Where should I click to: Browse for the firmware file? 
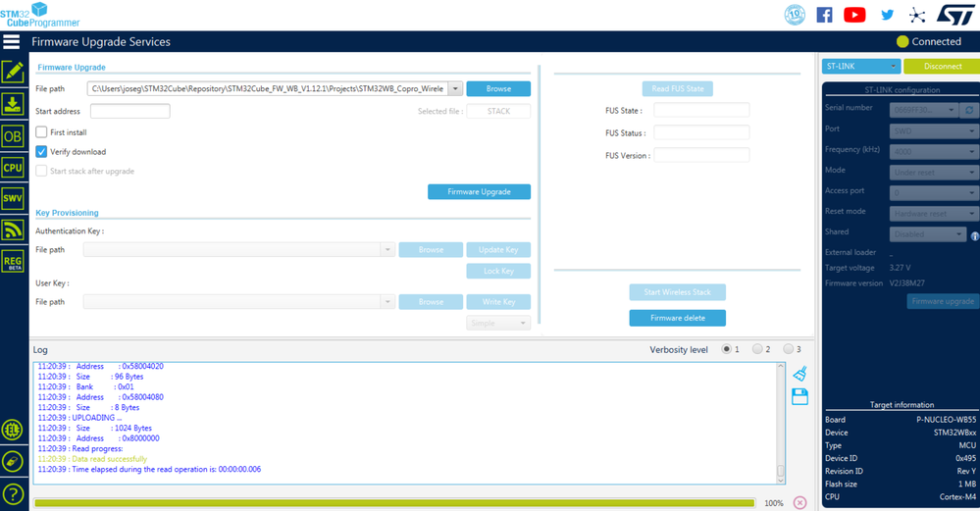coord(498,88)
